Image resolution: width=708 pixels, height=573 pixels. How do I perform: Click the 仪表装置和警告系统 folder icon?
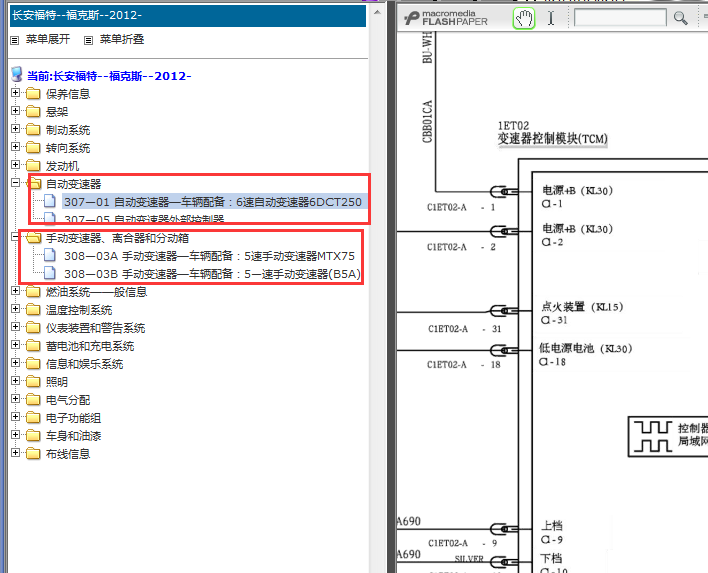click(33, 328)
